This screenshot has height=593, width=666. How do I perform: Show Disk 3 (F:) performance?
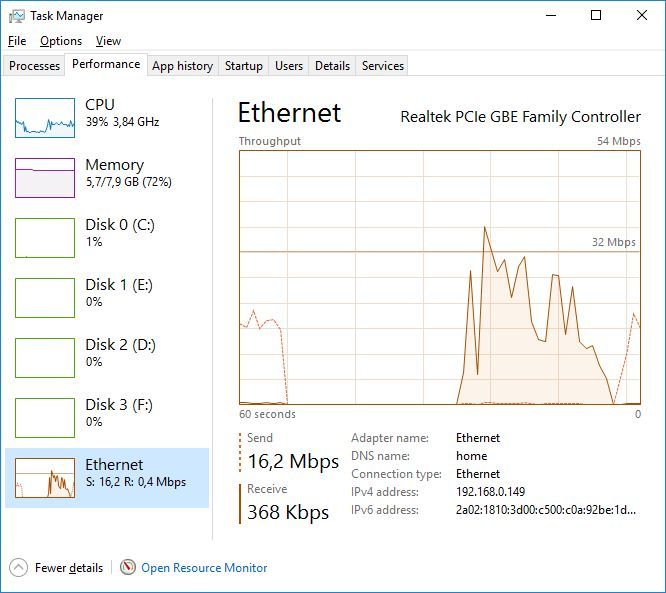tap(45, 418)
